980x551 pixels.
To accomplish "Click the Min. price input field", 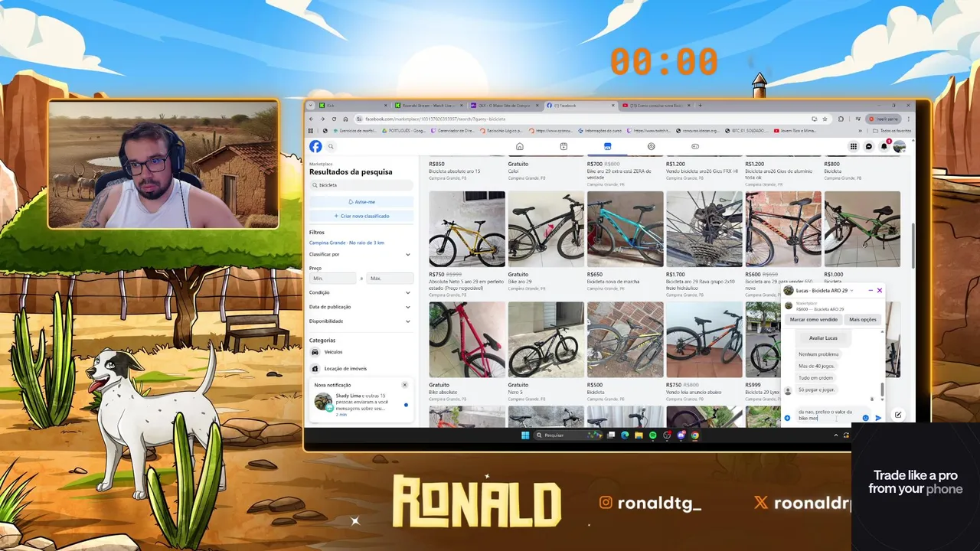I will coord(333,279).
